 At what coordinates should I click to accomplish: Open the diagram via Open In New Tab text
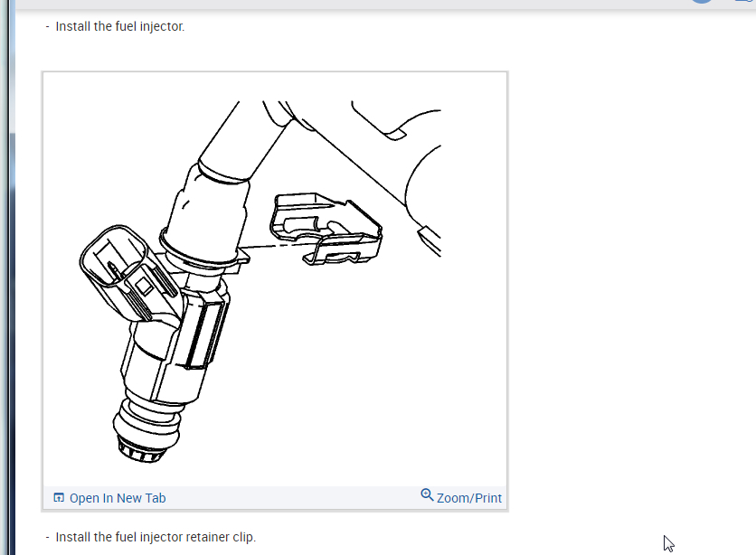pyautogui.click(x=118, y=498)
